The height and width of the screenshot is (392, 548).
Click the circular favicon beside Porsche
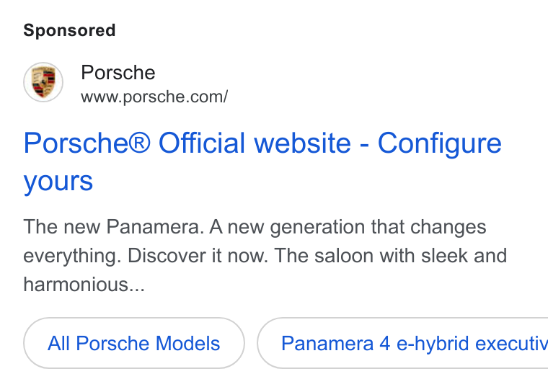tap(43, 82)
